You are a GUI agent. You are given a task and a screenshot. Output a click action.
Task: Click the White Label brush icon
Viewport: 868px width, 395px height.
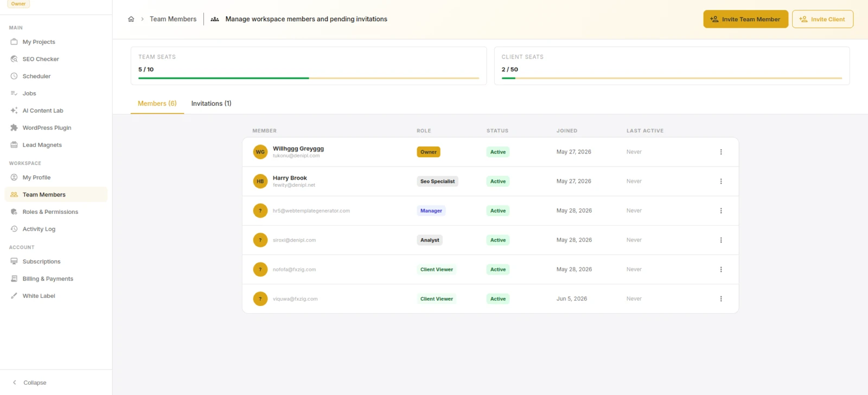pyautogui.click(x=14, y=296)
